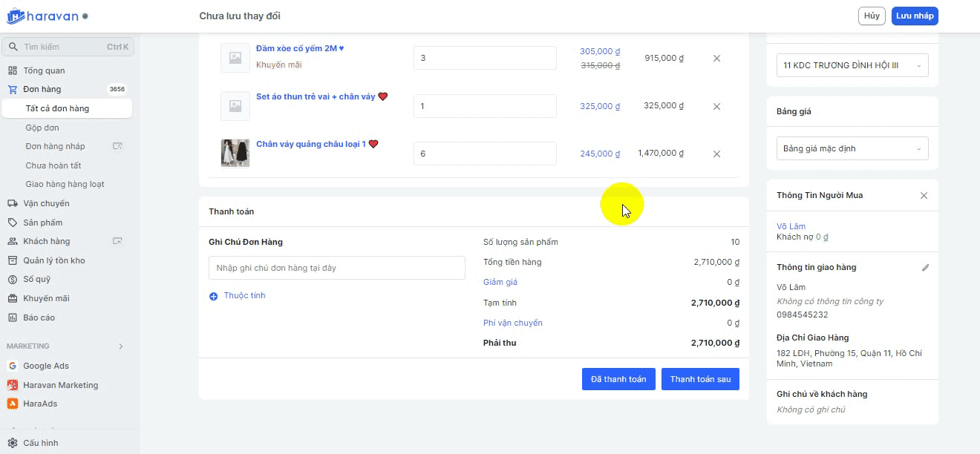Screen dimensions: 980x454
Task: Click Phí vận chuyển link
Action: (x=513, y=323)
